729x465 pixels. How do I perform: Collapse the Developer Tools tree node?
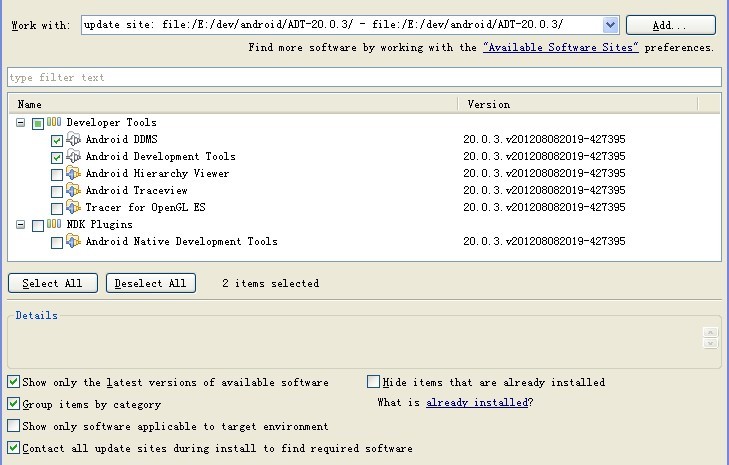pyautogui.click(x=20, y=122)
